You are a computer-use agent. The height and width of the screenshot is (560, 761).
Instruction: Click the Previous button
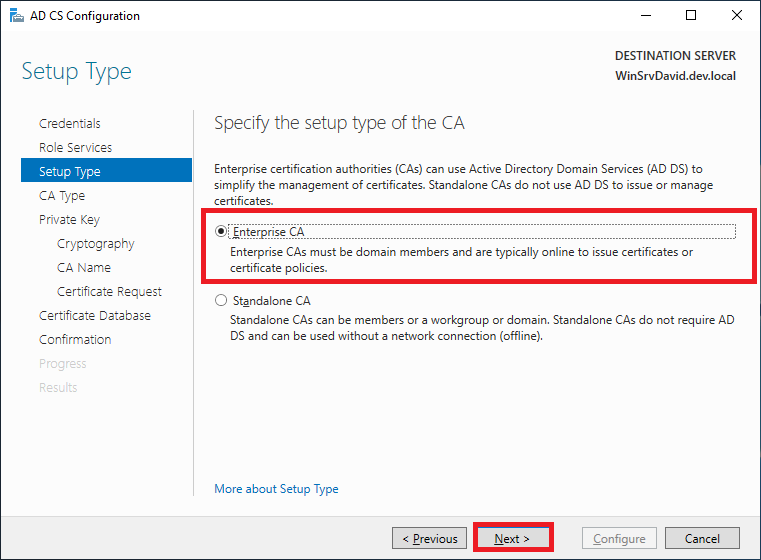click(430, 538)
